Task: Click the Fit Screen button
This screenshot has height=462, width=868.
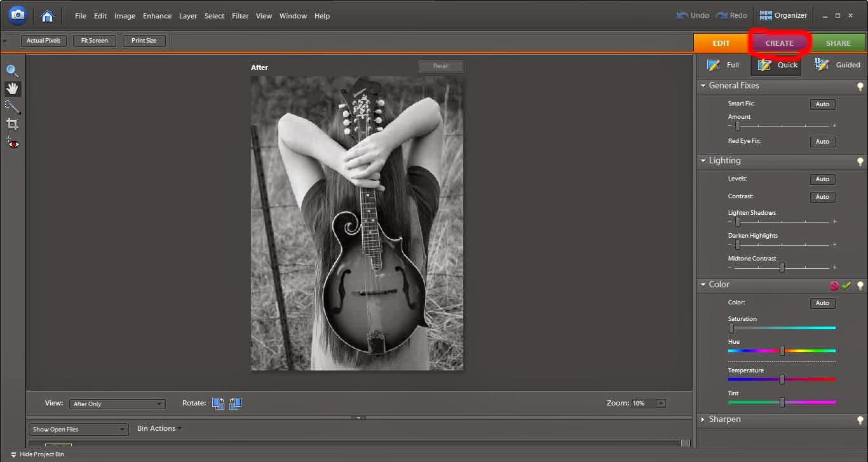Action: [x=94, y=41]
